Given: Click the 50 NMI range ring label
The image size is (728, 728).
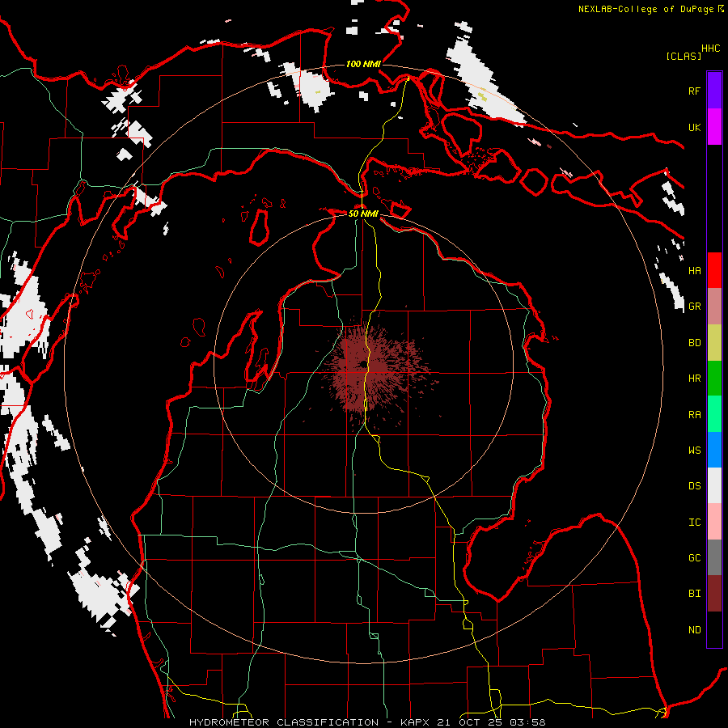Looking at the screenshot, I should click(x=363, y=214).
